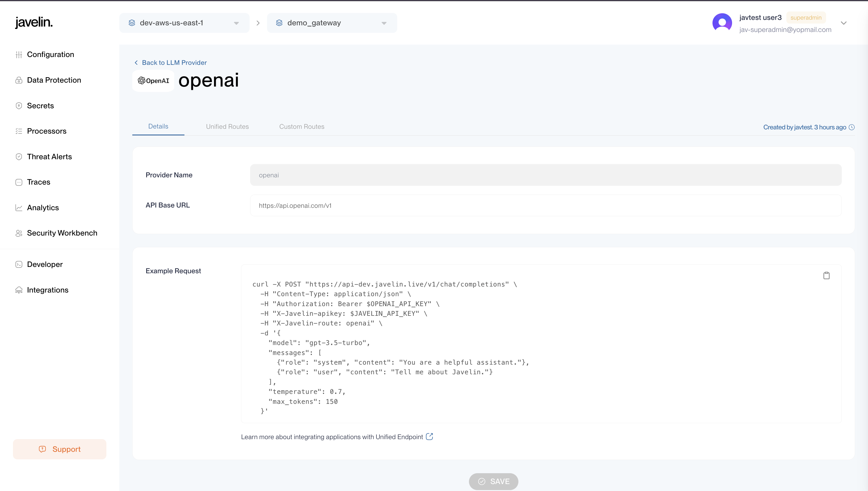Click the back chevron before LLM Provider
868x491 pixels.
coord(136,62)
